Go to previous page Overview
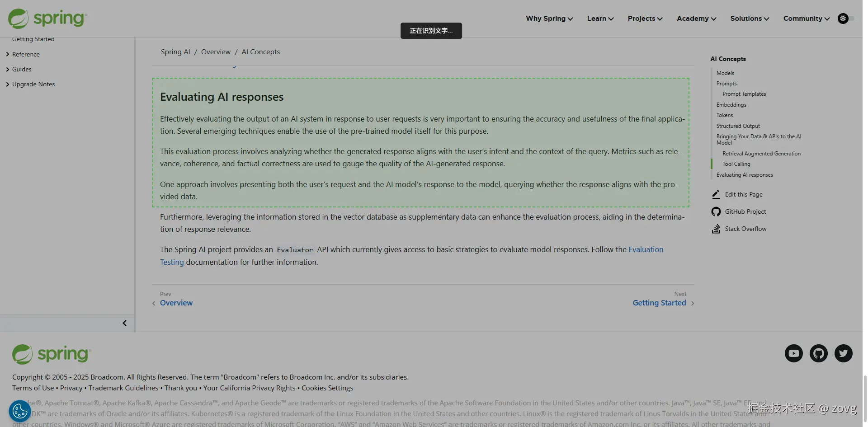Screen dimensions: 868x427 176,303
